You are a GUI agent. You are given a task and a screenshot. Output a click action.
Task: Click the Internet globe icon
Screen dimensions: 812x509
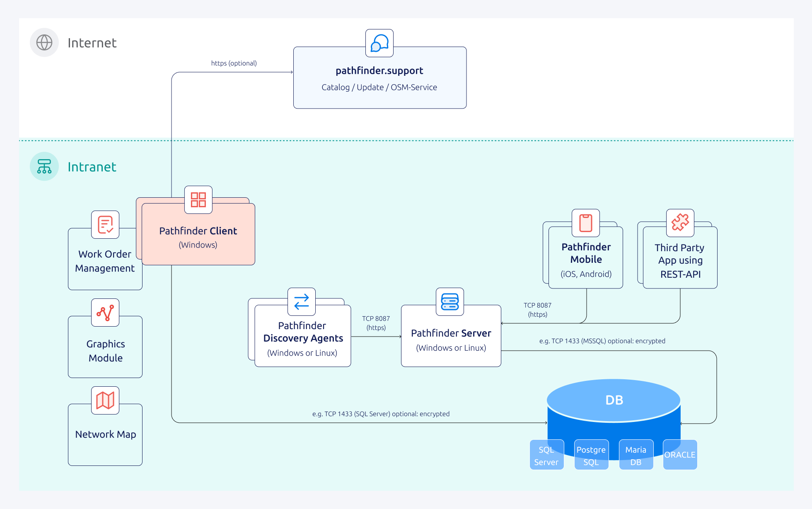44,42
